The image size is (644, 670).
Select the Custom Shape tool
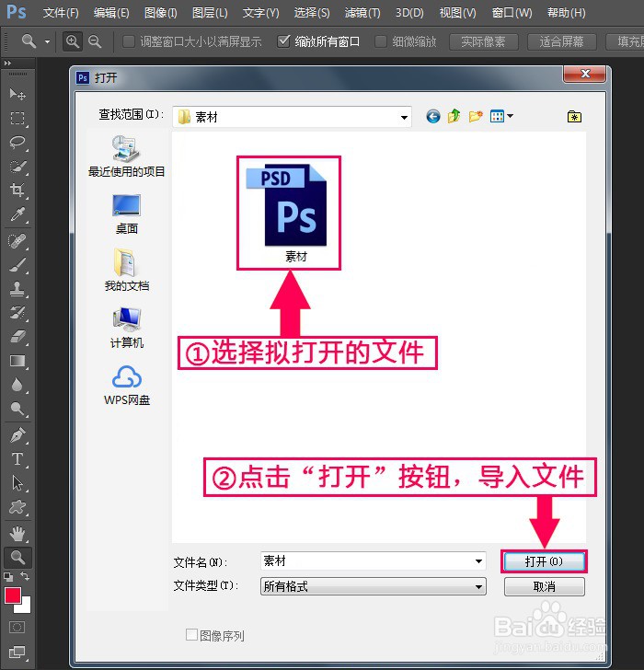[17, 507]
